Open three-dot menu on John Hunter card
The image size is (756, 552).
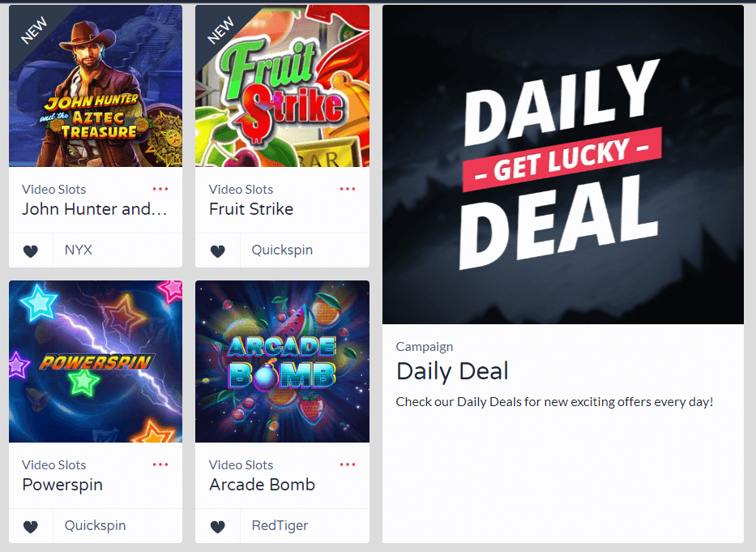(160, 189)
